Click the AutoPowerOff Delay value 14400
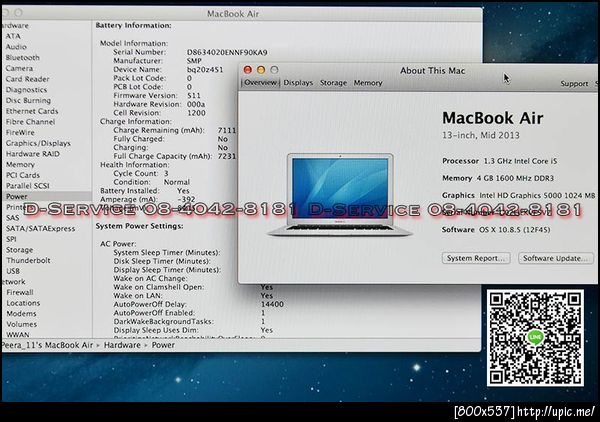 click(272, 305)
